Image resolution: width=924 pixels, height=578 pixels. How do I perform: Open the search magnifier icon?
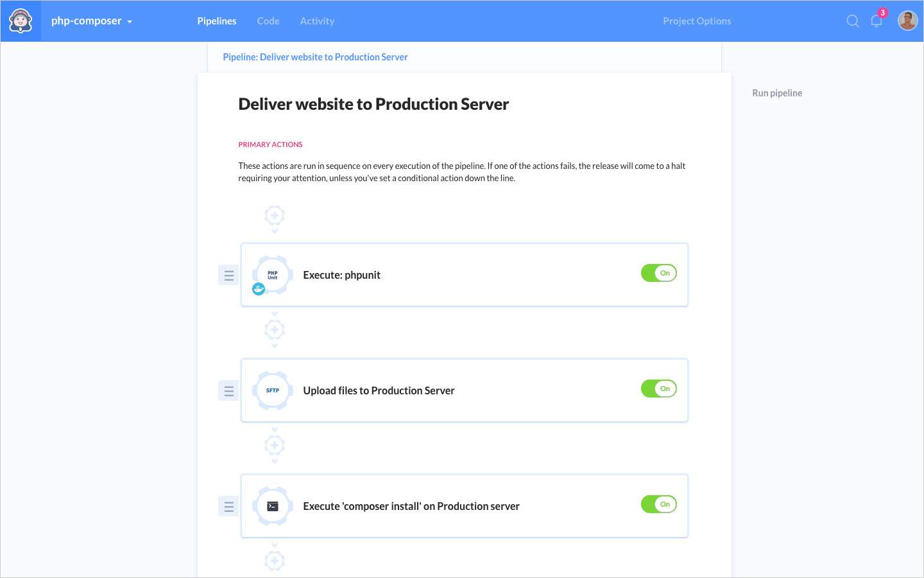coord(852,21)
